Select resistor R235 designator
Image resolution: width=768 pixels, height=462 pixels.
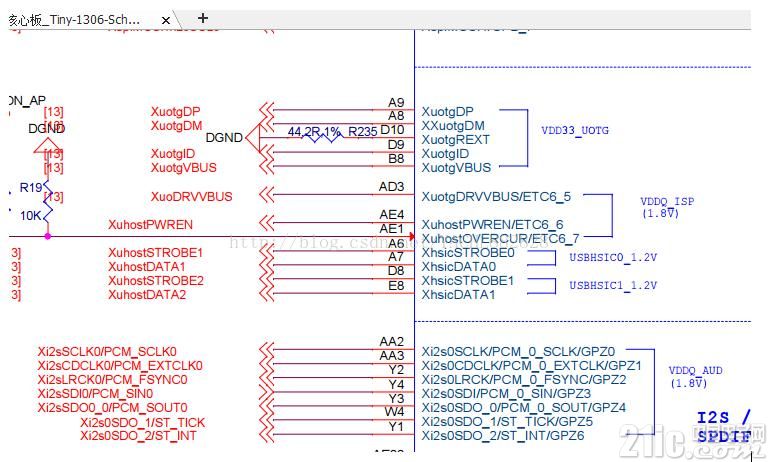click(362, 131)
